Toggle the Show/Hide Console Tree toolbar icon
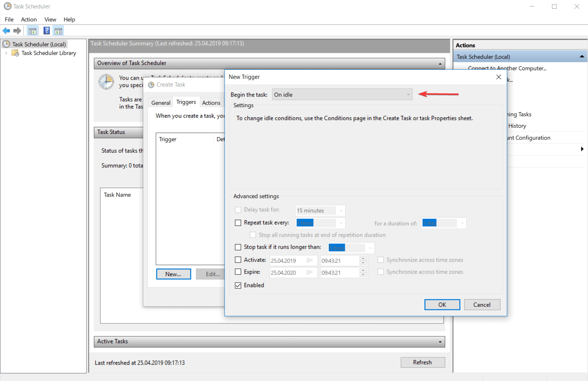The height and width of the screenshot is (381, 588). tap(33, 30)
